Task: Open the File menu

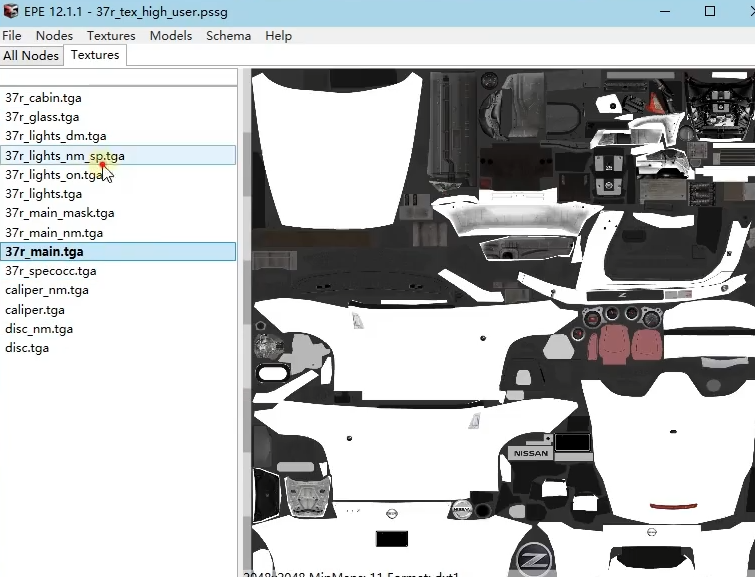Action: click(12, 36)
